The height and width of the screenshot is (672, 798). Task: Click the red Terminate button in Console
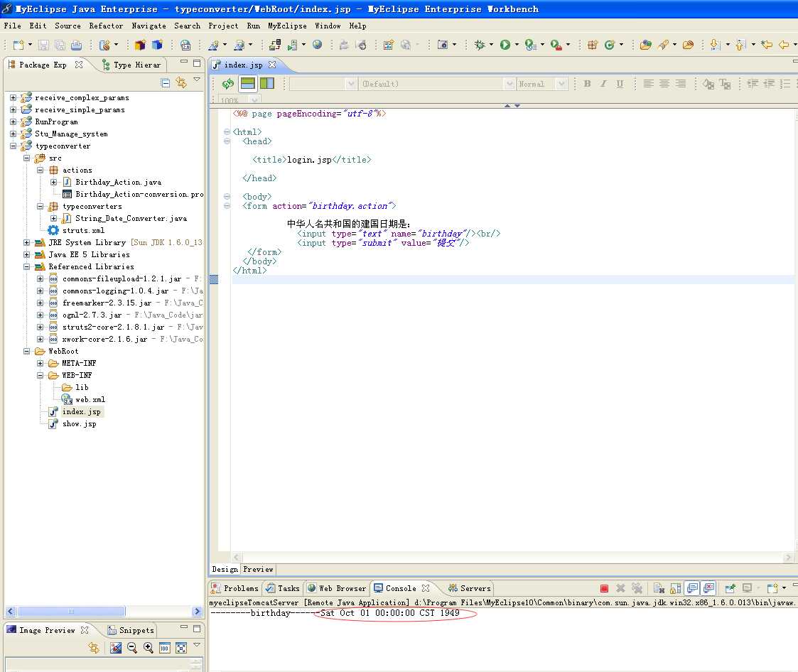pos(604,589)
